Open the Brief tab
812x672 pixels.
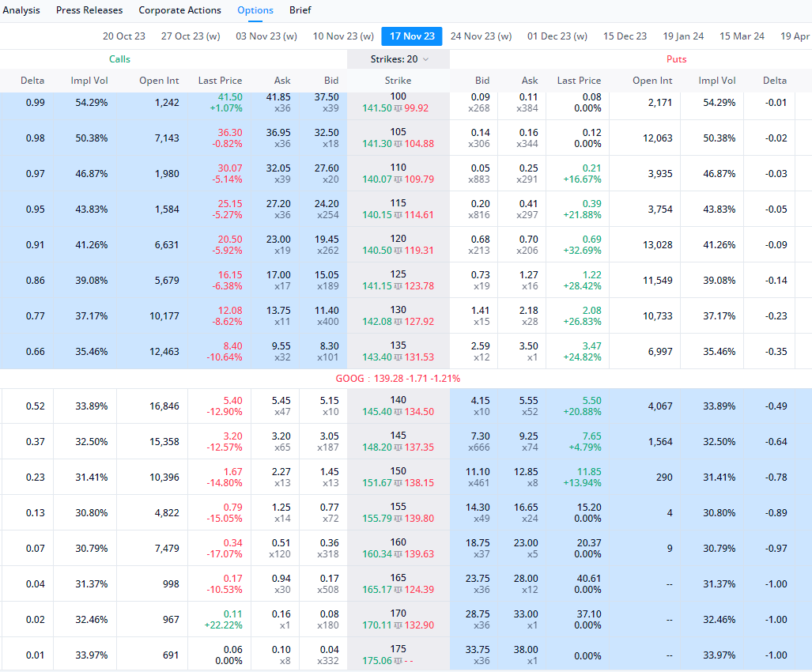[300, 10]
